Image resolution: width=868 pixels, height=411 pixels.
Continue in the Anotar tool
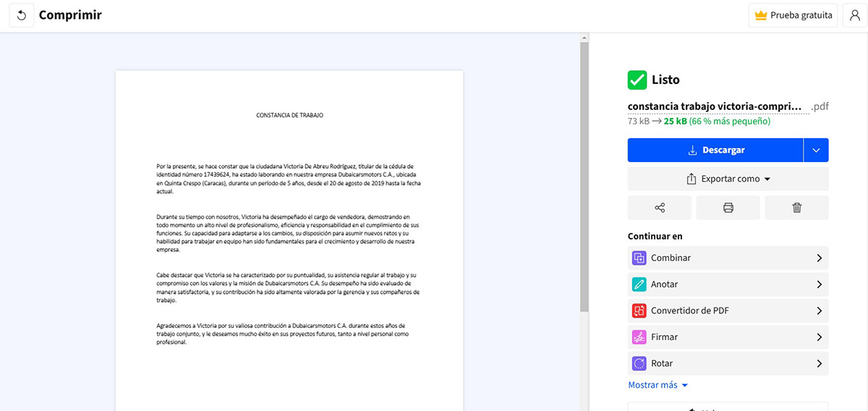728,284
